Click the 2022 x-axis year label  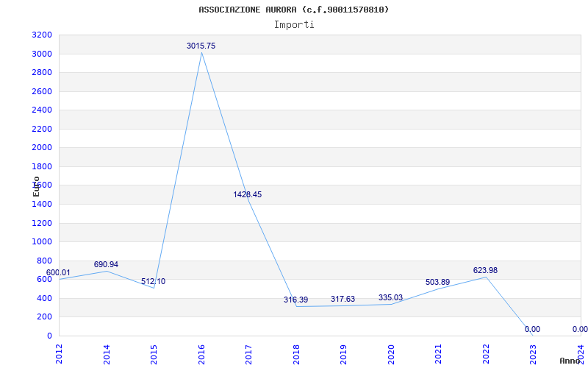(x=486, y=354)
